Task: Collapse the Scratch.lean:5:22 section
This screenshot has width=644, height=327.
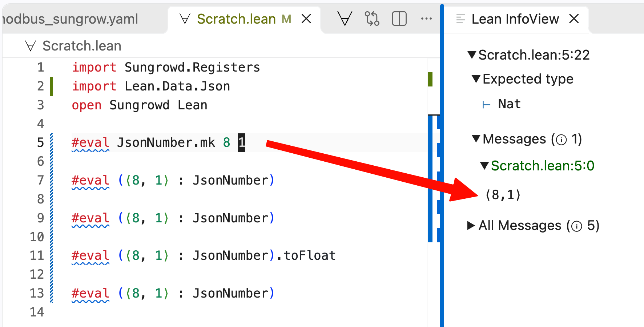Action: click(x=472, y=55)
